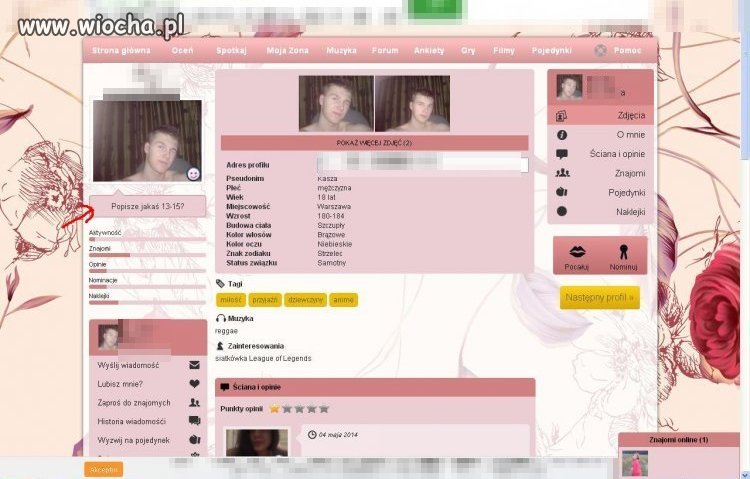Open O mnie in the right sidebar
Screen dimensions: 750x479
[600, 135]
